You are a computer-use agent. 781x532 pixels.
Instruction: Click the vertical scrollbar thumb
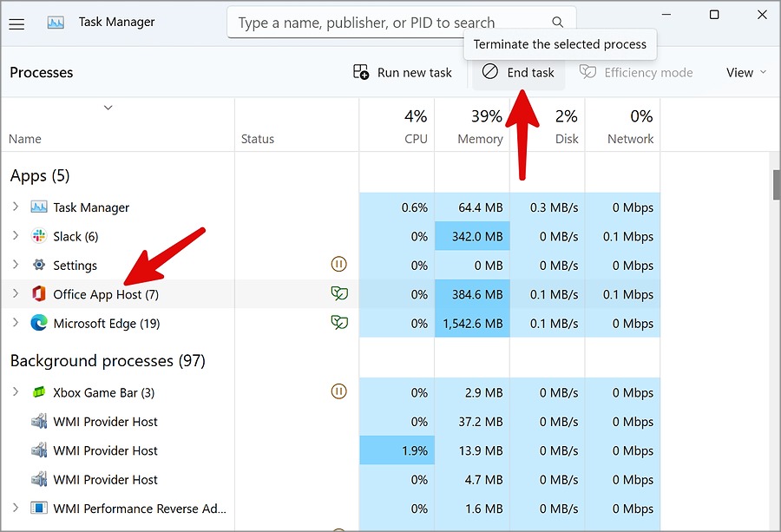(776, 185)
